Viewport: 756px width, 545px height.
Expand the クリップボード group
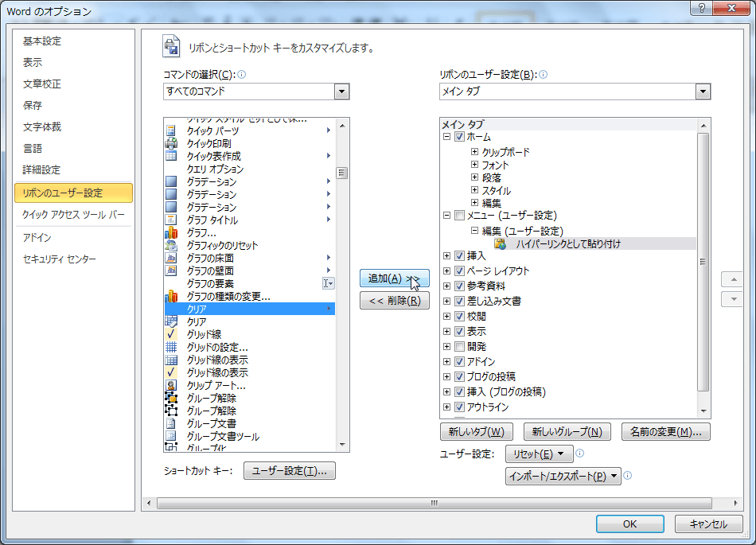tap(474, 152)
